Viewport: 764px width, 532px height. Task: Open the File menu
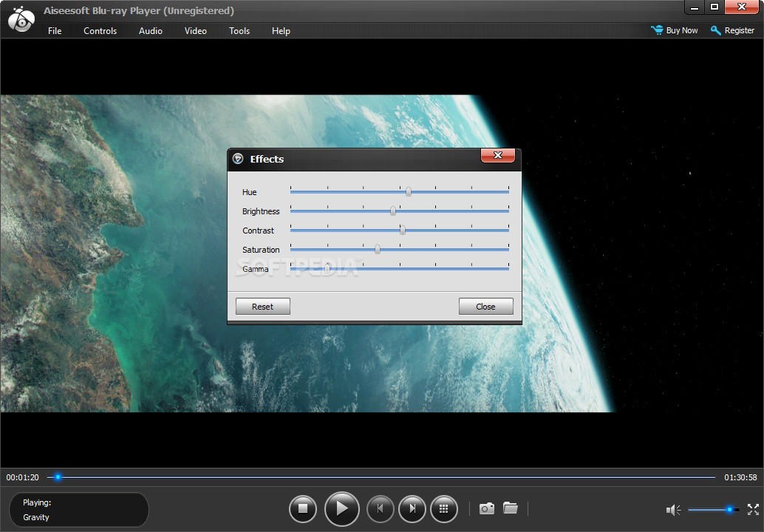pyautogui.click(x=55, y=31)
